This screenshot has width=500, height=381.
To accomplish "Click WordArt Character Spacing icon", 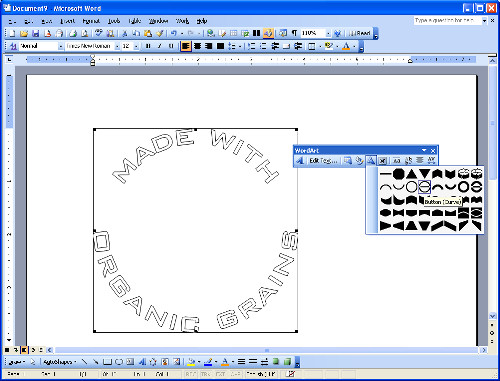I will pos(431,161).
